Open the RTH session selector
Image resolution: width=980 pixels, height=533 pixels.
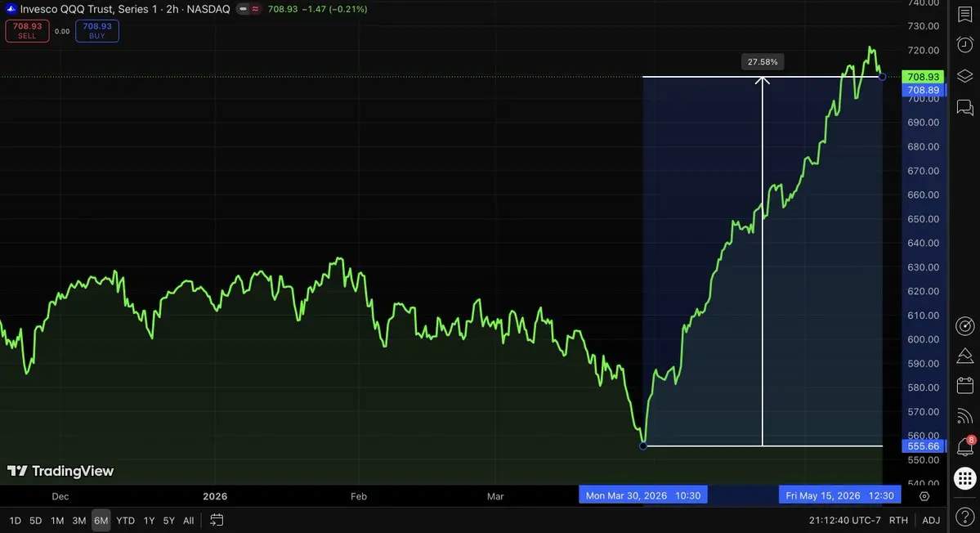point(898,520)
